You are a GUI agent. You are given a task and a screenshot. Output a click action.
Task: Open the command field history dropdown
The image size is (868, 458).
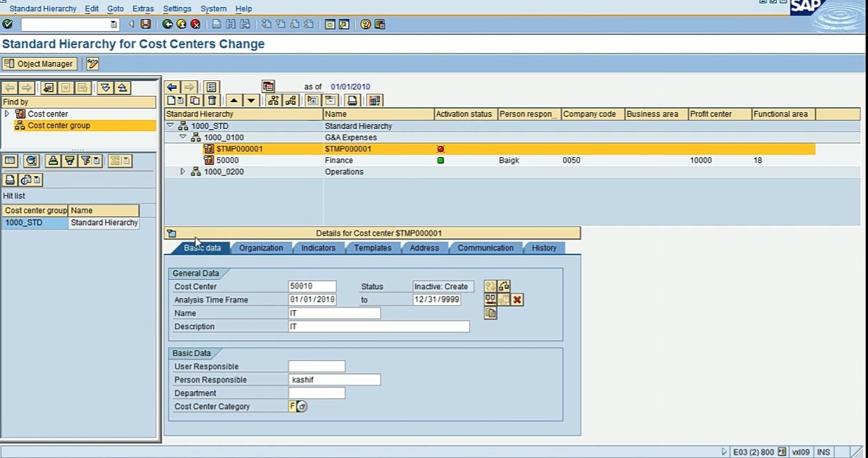tap(114, 25)
